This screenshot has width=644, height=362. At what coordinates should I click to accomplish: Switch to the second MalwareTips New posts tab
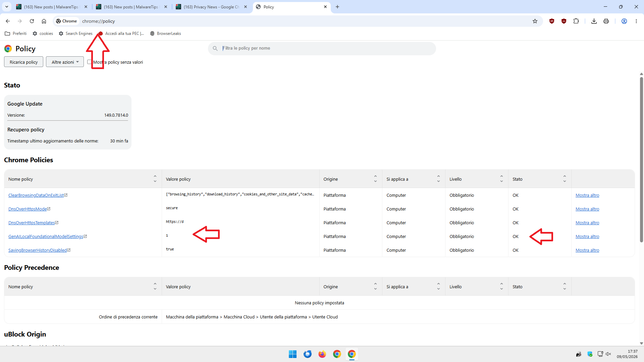(x=132, y=7)
